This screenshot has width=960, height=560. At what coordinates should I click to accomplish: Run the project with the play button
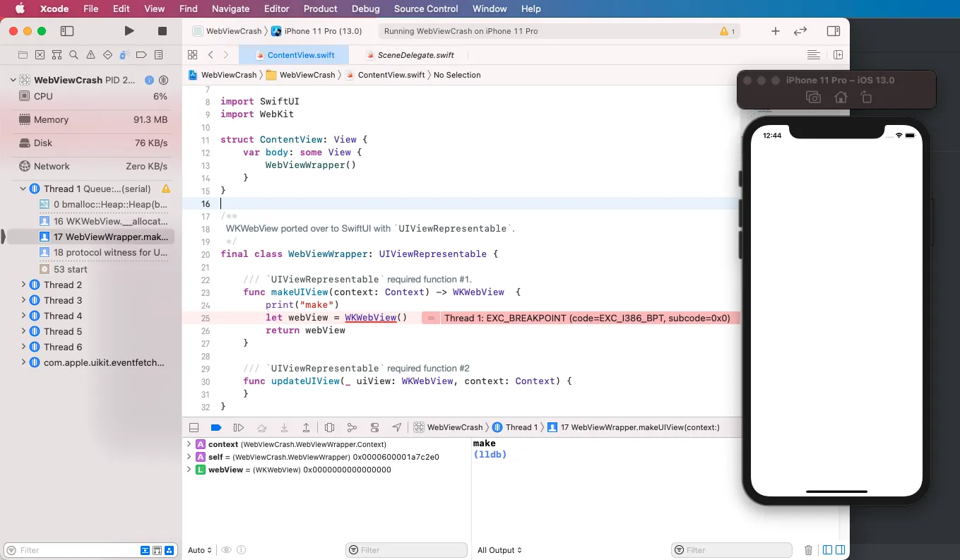(x=129, y=31)
